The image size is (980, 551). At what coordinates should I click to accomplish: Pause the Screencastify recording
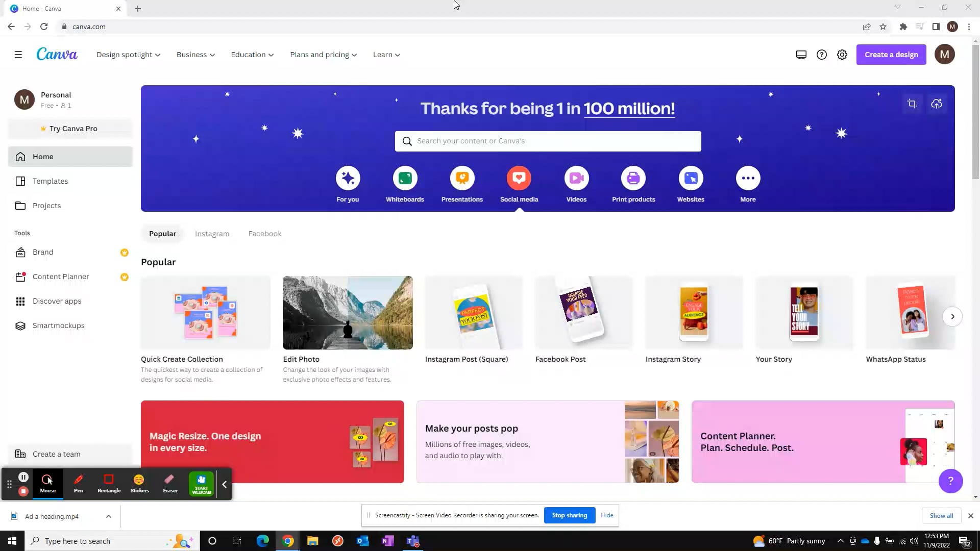23,477
